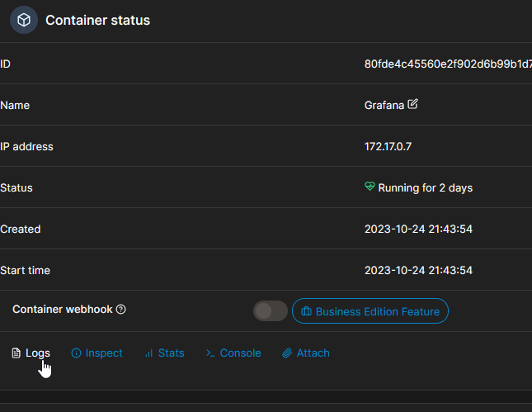Click the container name text Grafana

point(384,106)
